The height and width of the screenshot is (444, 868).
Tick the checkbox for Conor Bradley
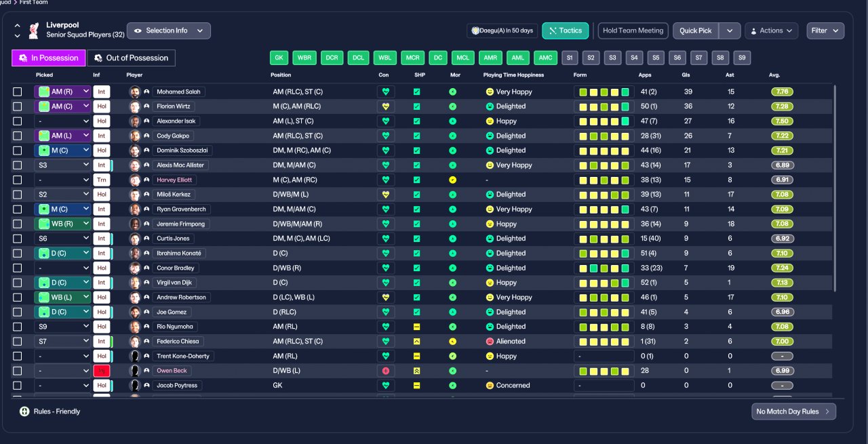(x=18, y=268)
